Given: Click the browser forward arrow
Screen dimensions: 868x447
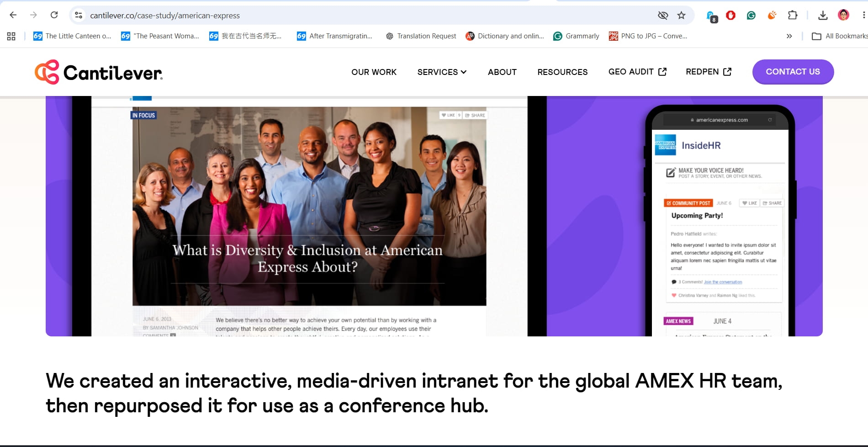Looking at the screenshot, I should coord(33,15).
